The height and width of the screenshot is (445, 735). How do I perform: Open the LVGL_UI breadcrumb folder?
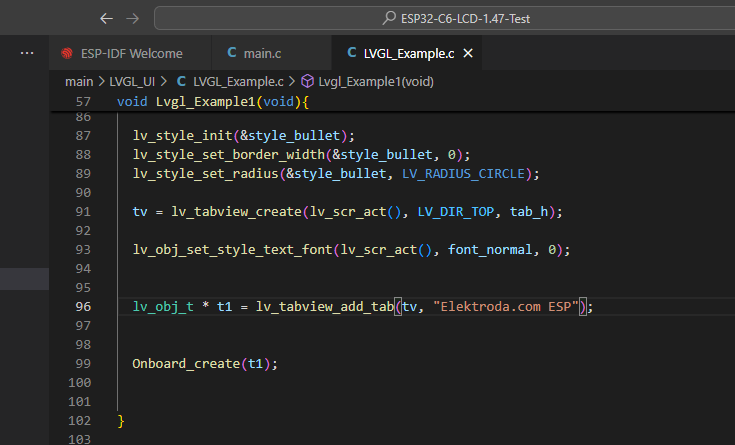click(x=132, y=82)
